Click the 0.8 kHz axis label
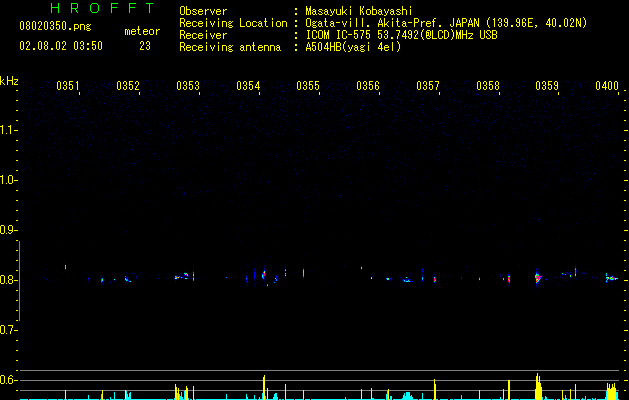The image size is (629, 400). (x=9, y=280)
